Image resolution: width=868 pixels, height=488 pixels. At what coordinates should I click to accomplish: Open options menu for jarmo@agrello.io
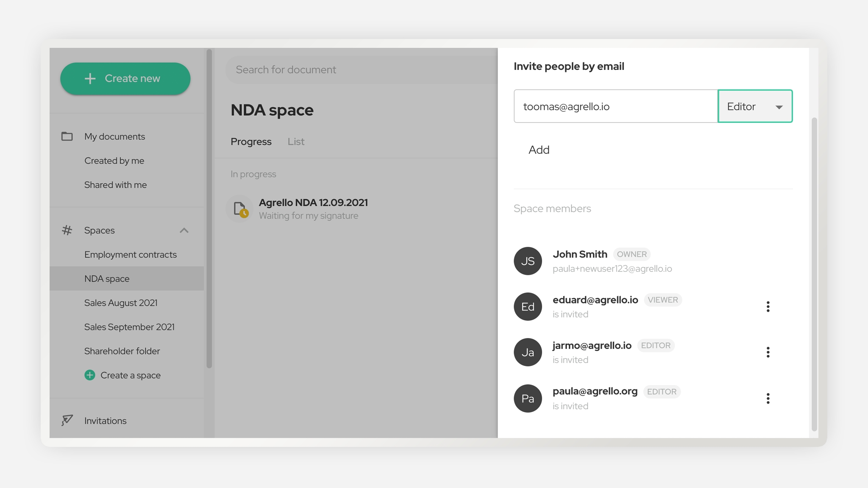768,352
